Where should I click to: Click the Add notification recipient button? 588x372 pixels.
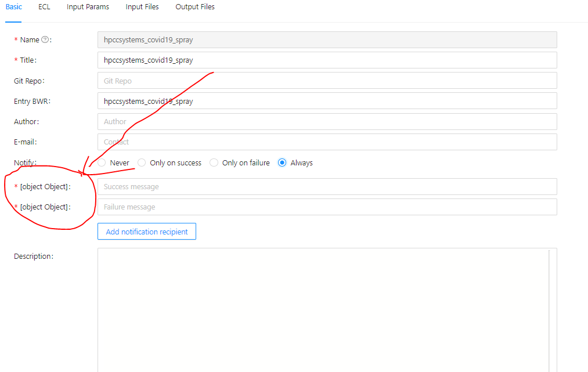[146, 231]
